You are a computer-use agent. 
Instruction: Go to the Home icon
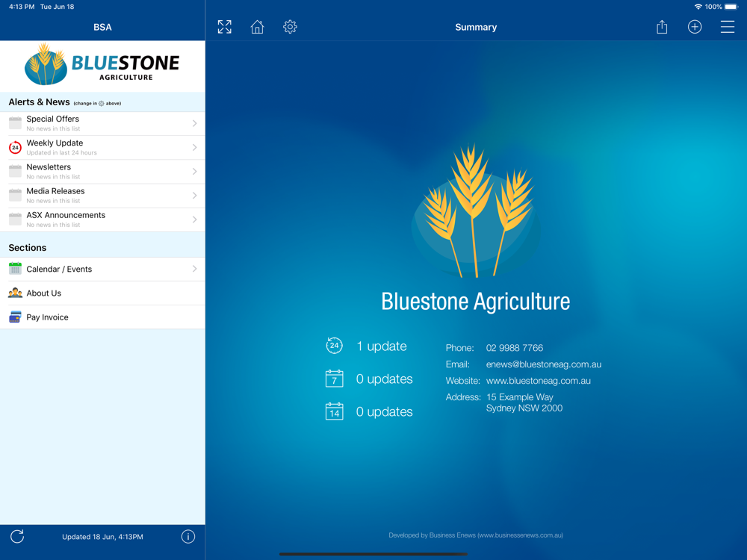pyautogui.click(x=257, y=27)
